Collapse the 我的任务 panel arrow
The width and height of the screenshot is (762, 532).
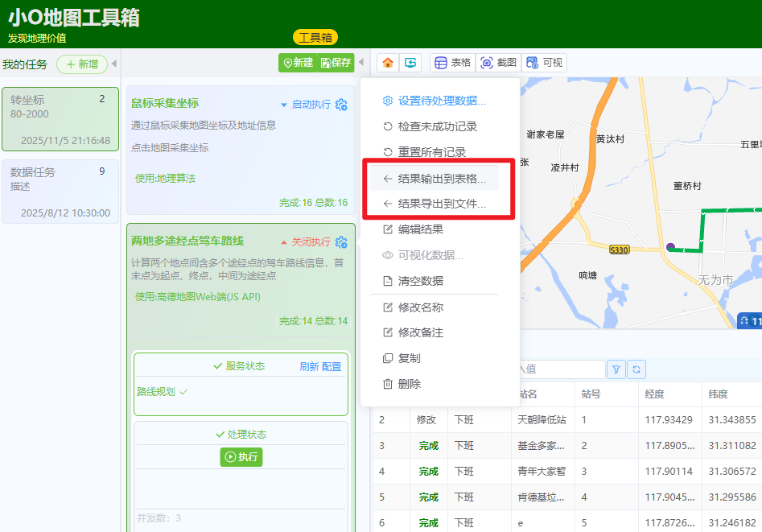[114, 64]
